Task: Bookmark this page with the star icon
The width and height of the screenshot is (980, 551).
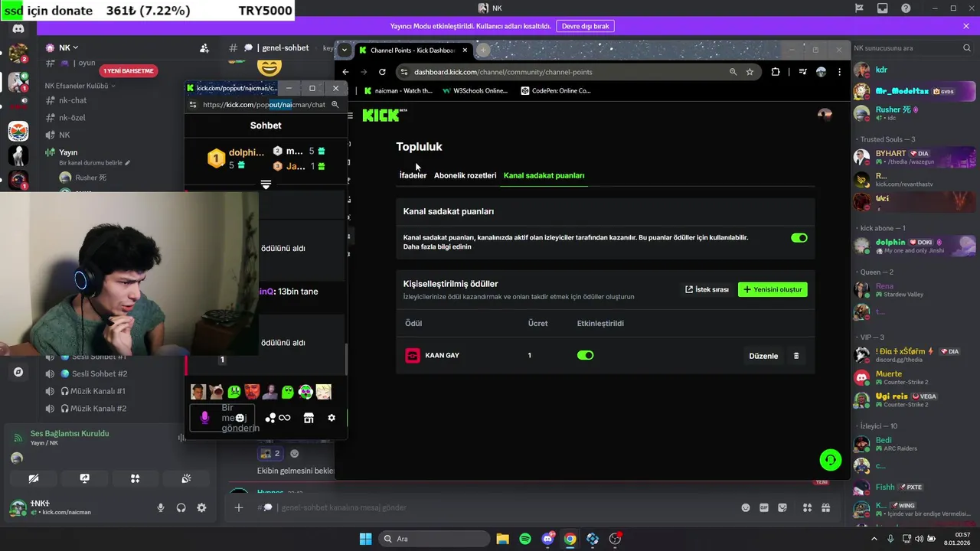Action: [x=750, y=72]
